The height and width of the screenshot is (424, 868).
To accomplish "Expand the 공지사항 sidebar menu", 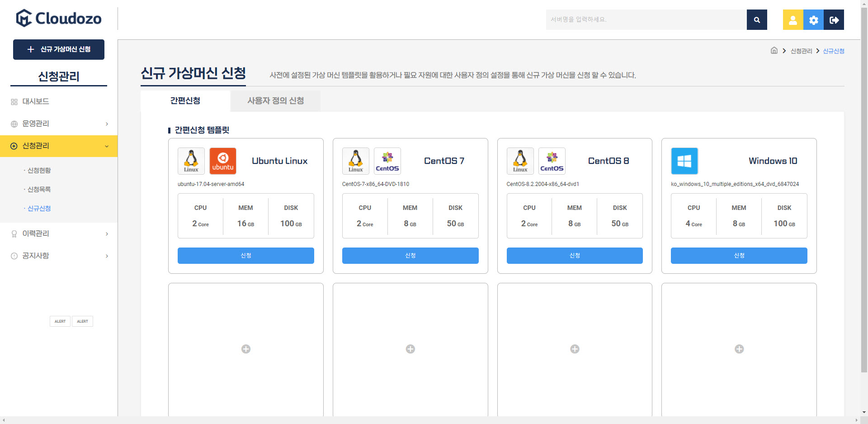I will [x=59, y=256].
